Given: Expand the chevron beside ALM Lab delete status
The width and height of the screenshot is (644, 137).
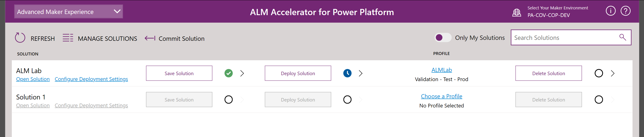Looking at the screenshot, I should point(613,73).
